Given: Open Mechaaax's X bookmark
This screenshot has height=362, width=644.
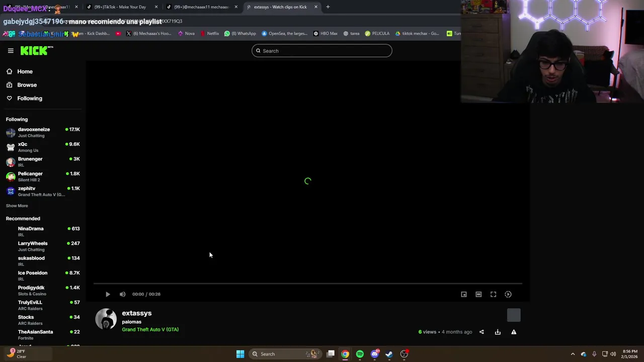Looking at the screenshot, I should [148, 34].
